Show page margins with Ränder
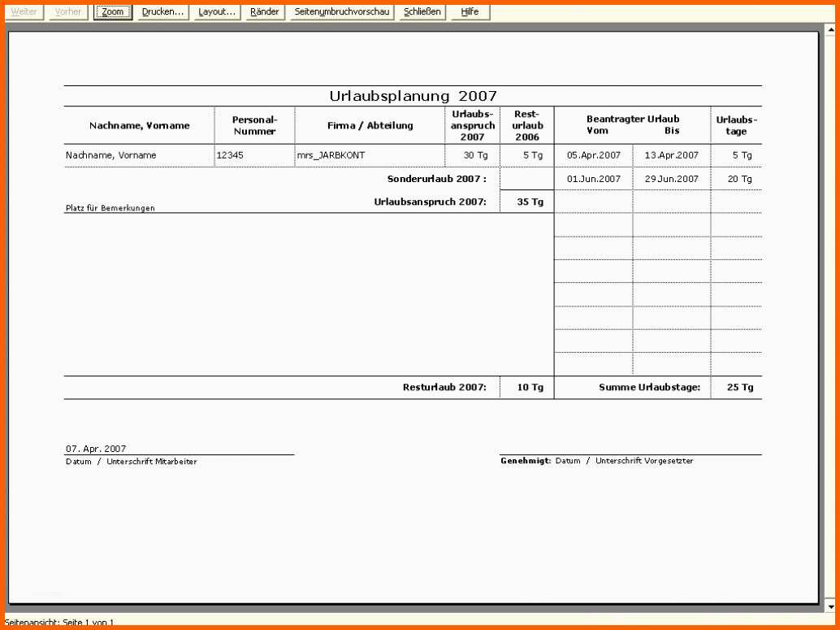This screenshot has width=840, height=630. pyautogui.click(x=265, y=12)
